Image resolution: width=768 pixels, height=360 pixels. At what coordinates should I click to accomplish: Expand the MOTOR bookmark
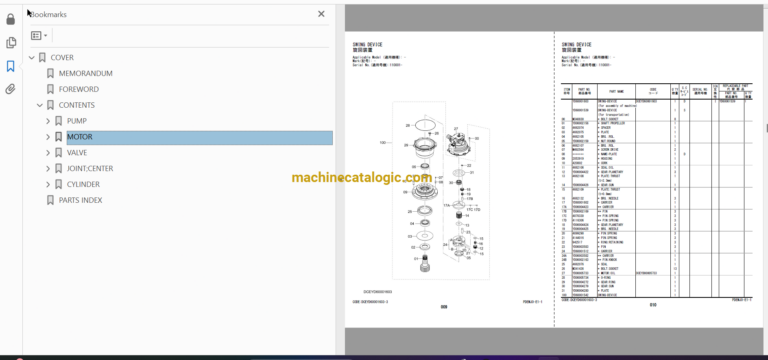pos(48,137)
